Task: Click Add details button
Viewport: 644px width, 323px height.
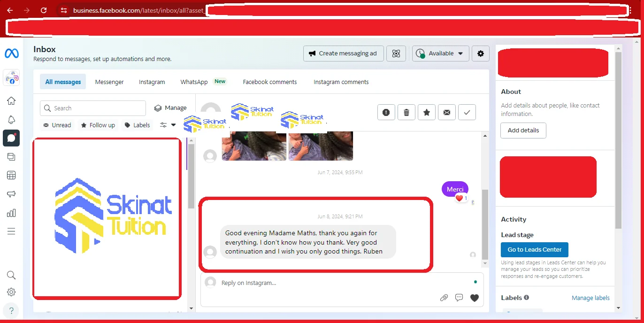Action: pos(523,131)
